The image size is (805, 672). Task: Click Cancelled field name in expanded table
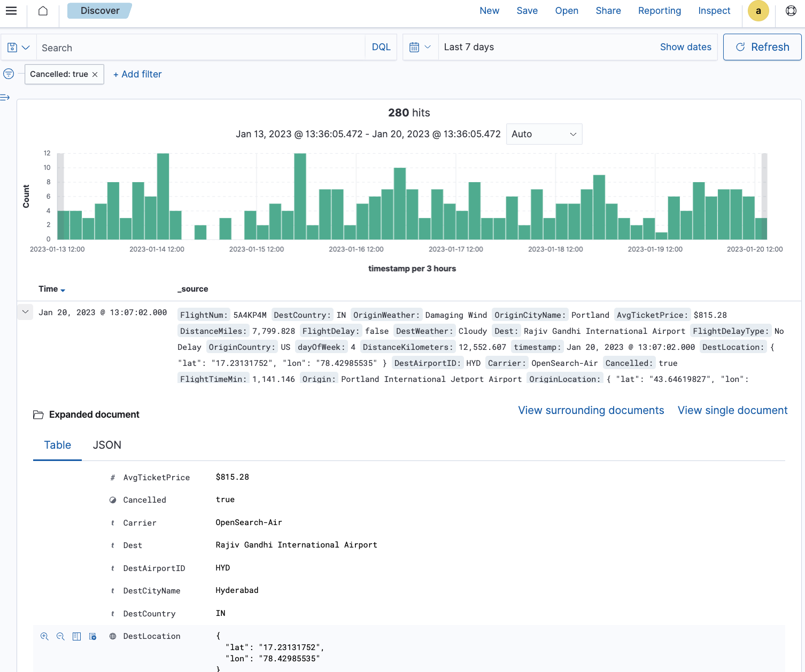point(145,500)
